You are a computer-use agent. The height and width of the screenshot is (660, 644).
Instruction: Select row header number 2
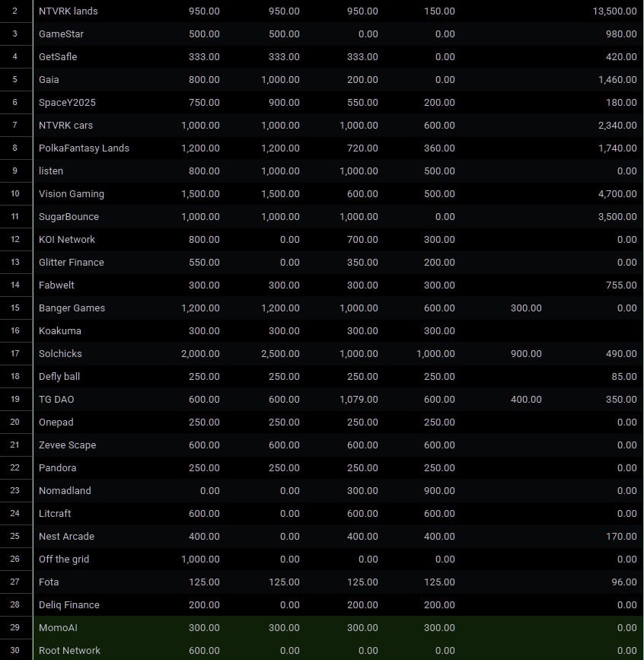15,11
